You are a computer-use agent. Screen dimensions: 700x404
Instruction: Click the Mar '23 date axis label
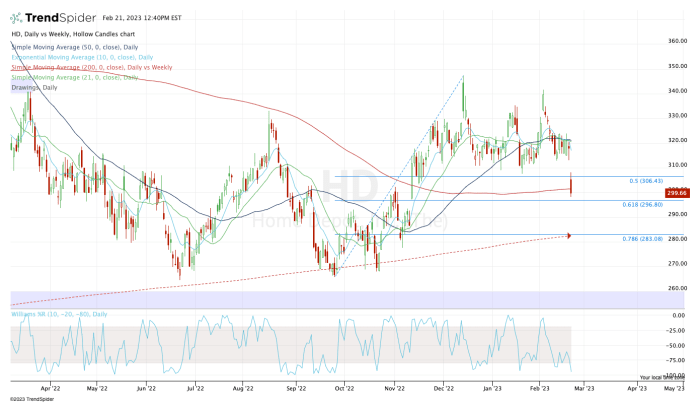coord(584,388)
